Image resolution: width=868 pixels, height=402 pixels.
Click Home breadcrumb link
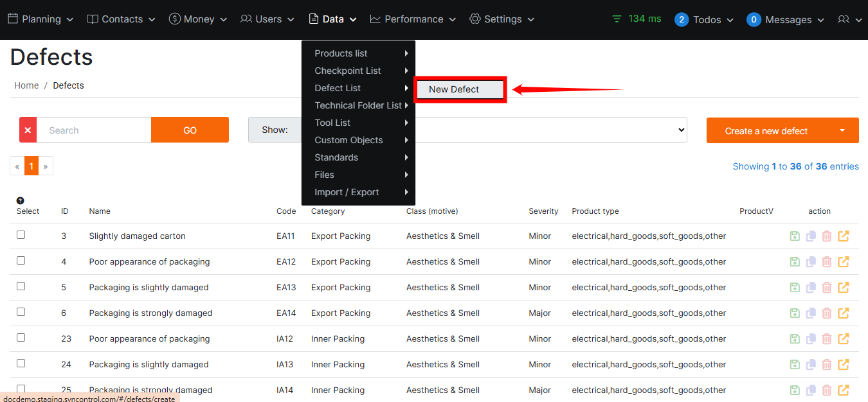click(x=26, y=85)
